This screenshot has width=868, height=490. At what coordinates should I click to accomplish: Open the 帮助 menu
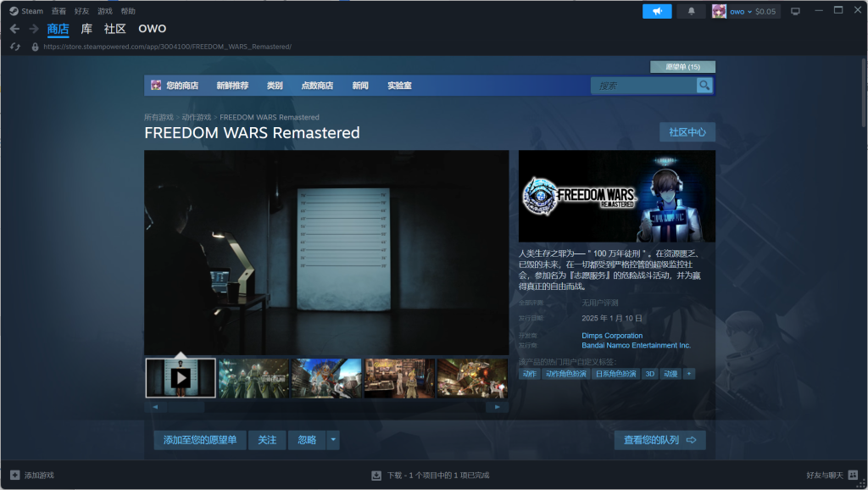coord(128,11)
